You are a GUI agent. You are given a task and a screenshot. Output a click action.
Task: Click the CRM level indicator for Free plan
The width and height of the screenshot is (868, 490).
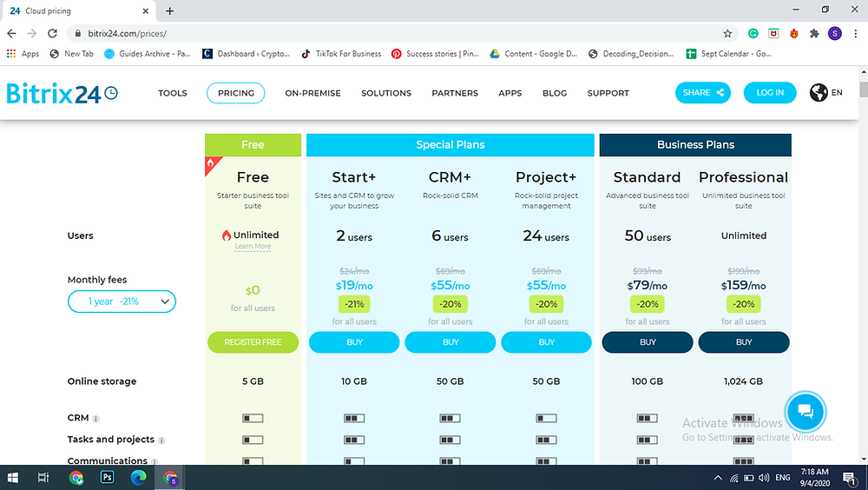[x=253, y=418]
